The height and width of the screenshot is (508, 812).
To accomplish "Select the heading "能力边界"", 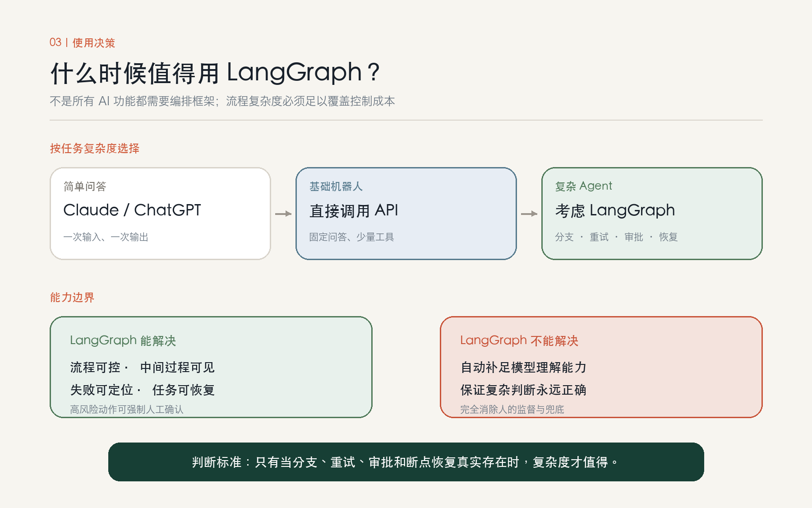I will click(72, 298).
